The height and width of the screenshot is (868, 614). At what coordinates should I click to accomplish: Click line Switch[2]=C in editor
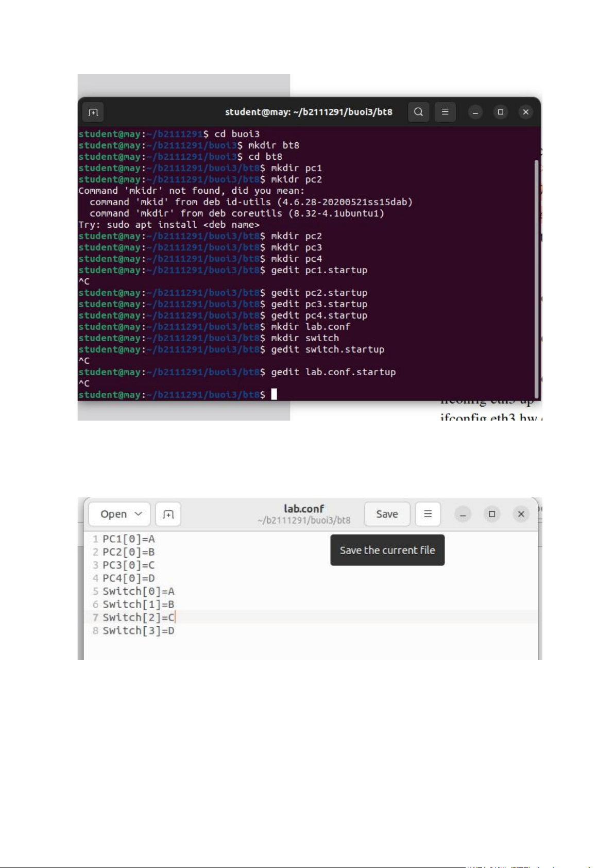[x=139, y=617]
